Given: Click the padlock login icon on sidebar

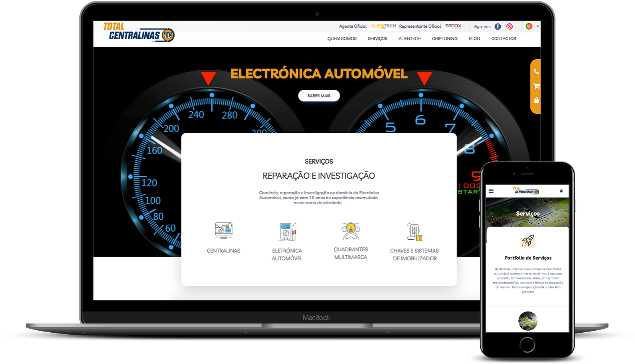Looking at the screenshot, I should click(536, 100).
